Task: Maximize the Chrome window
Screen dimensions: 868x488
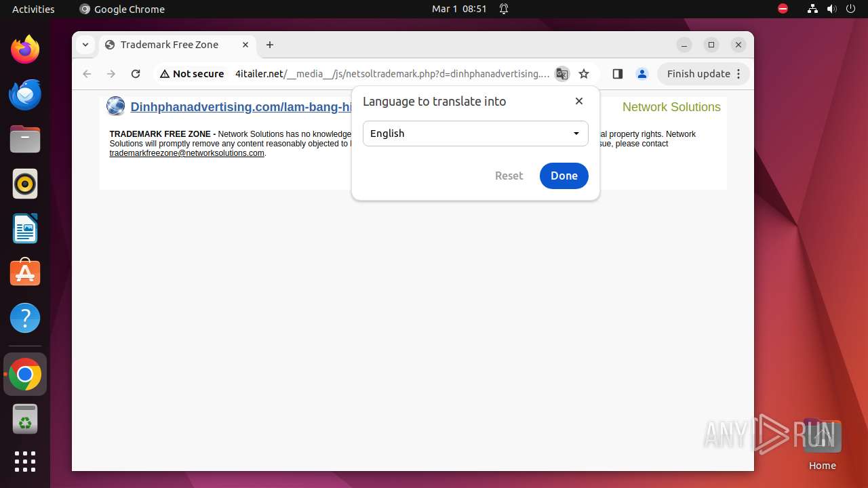Action: (711, 45)
